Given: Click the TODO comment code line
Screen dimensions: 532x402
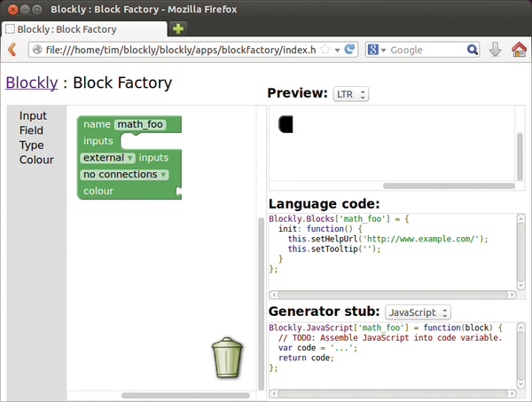Looking at the screenshot, I should tap(390, 338).
